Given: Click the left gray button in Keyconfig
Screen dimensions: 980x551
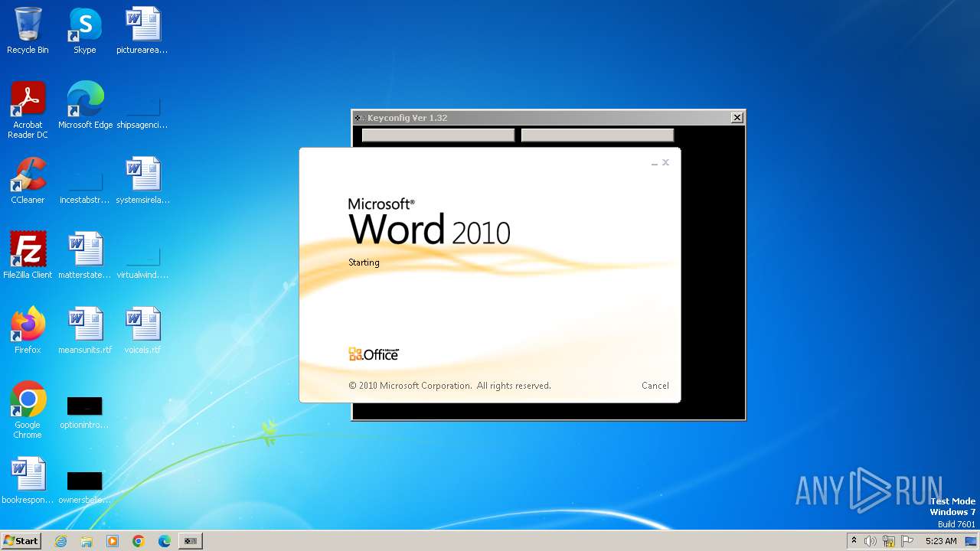Looking at the screenshot, I should click(438, 135).
